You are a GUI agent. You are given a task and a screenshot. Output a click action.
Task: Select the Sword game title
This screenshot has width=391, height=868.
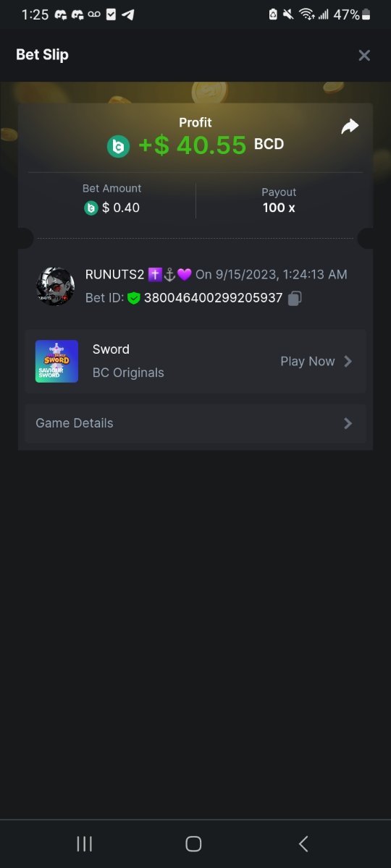tap(111, 349)
